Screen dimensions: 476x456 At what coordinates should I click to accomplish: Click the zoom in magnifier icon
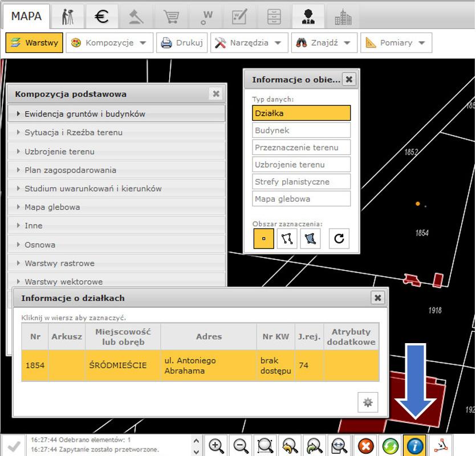coord(217,446)
